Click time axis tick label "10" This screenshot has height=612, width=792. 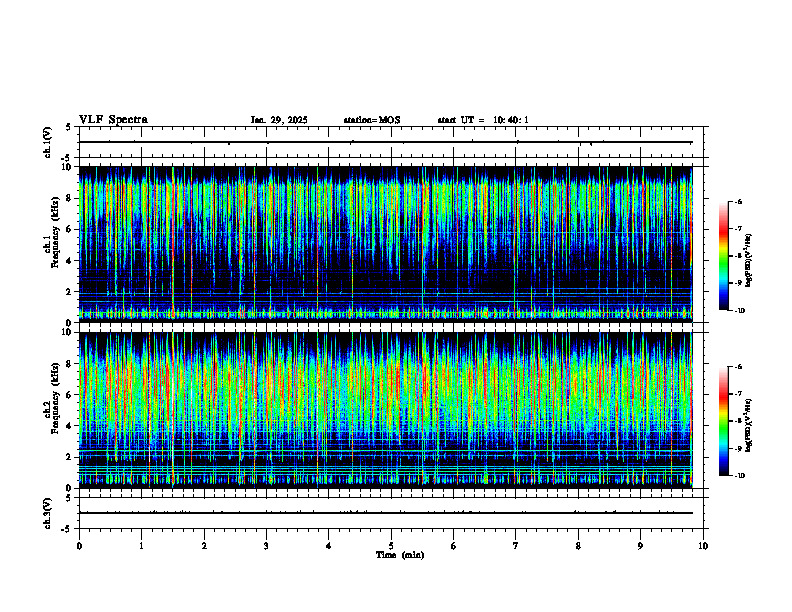click(703, 546)
